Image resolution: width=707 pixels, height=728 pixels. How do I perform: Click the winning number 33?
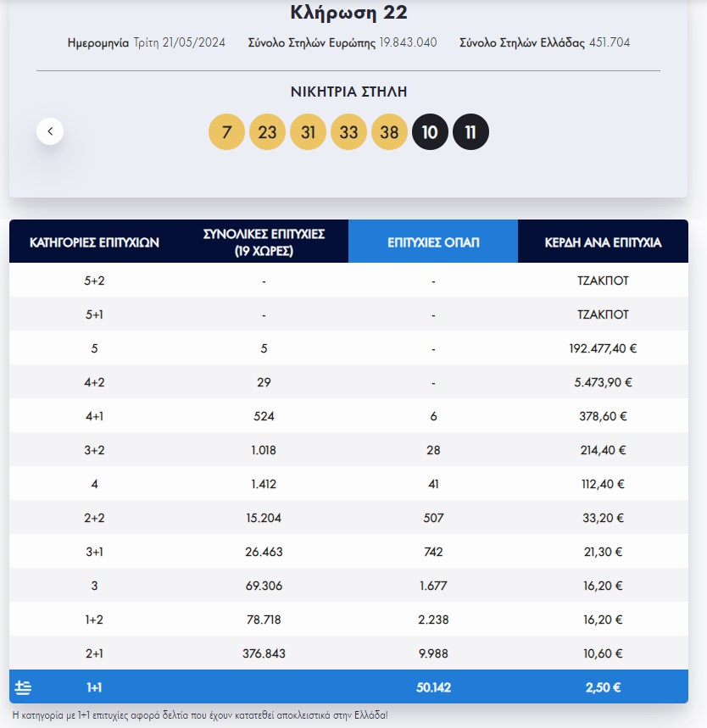tap(348, 131)
